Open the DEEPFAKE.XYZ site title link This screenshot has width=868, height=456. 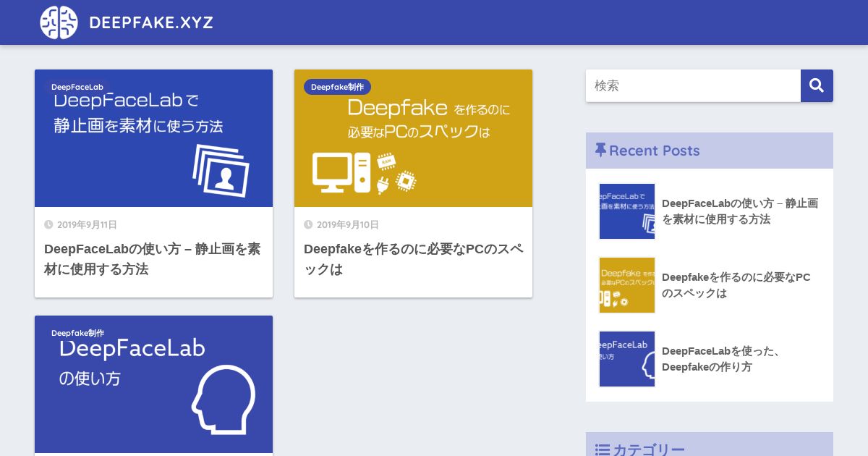(151, 22)
